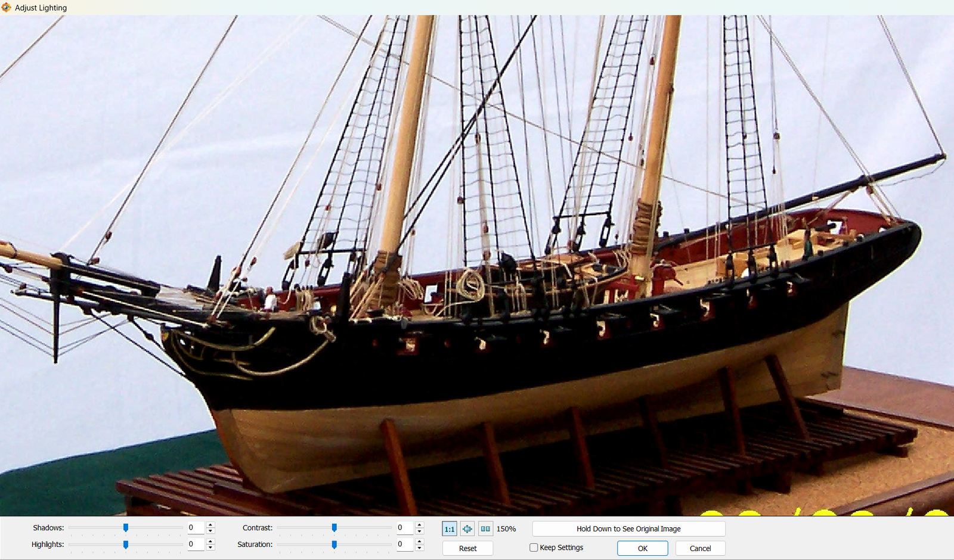Image resolution: width=954 pixels, height=560 pixels.
Task: Click the Shadows slider handle
Action: pos(126,528)
